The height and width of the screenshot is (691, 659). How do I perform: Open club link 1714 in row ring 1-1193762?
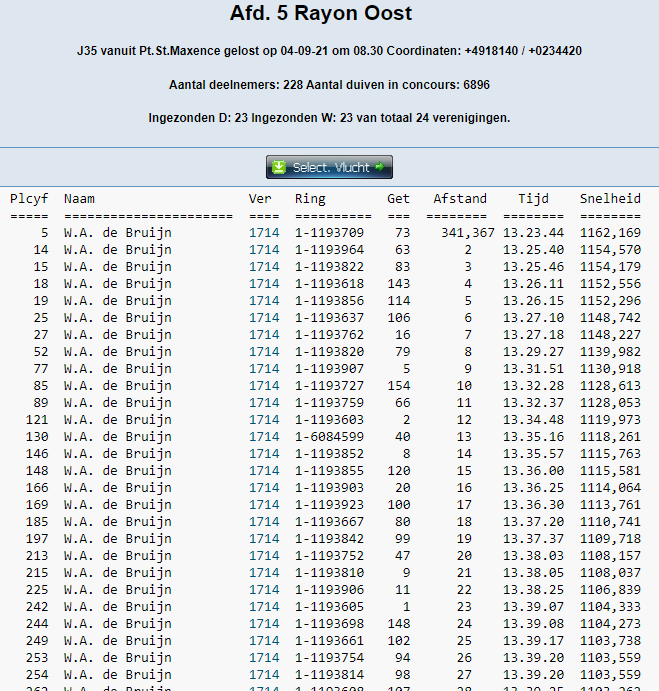pyautogui.click(x=264, y=335)
